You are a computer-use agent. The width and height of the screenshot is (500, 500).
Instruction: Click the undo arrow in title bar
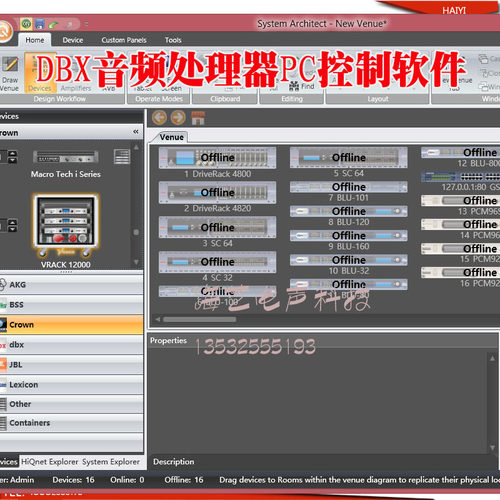pos(53,24)
